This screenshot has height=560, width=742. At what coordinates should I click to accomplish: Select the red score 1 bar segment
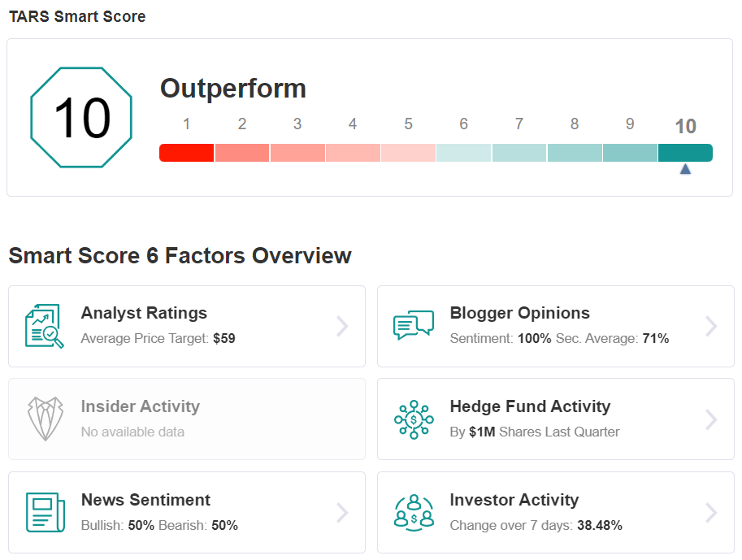[186, 153]
